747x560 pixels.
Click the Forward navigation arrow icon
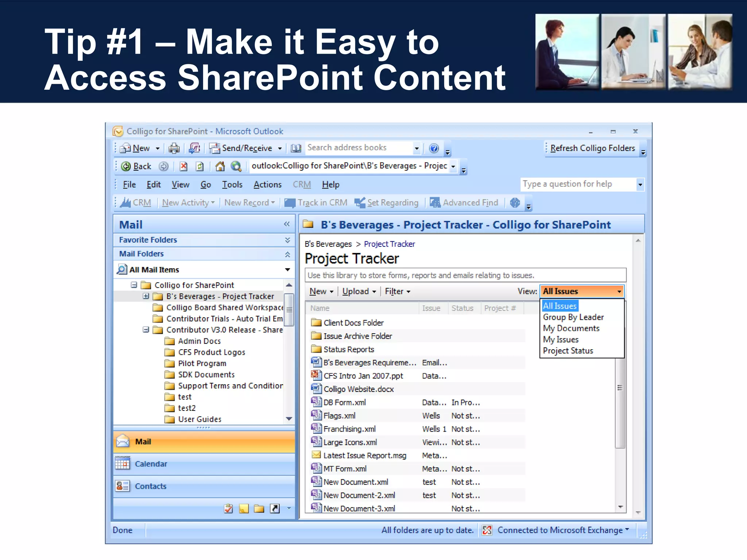click(x=163, y=167)
